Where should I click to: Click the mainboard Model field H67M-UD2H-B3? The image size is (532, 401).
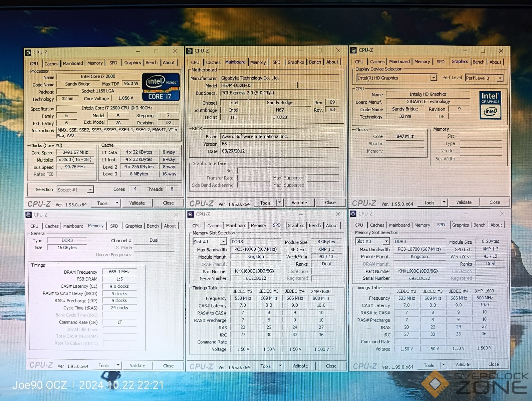click(258, 86)
